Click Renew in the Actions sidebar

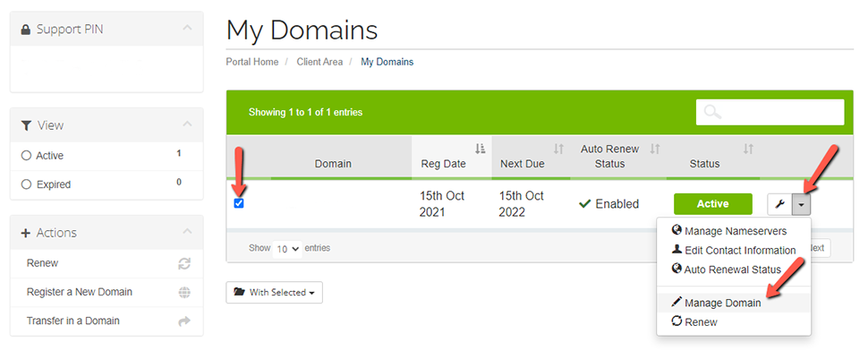[x=42, y=263]
